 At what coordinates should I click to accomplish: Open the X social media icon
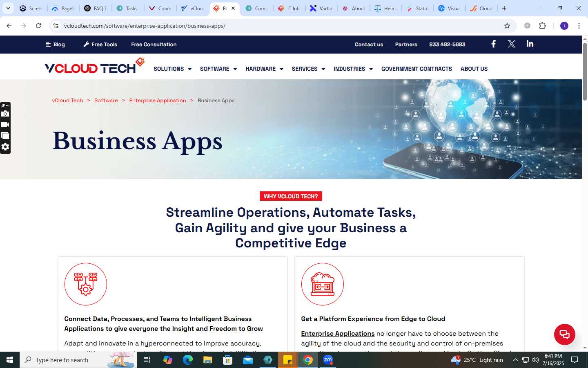point(511,44)
